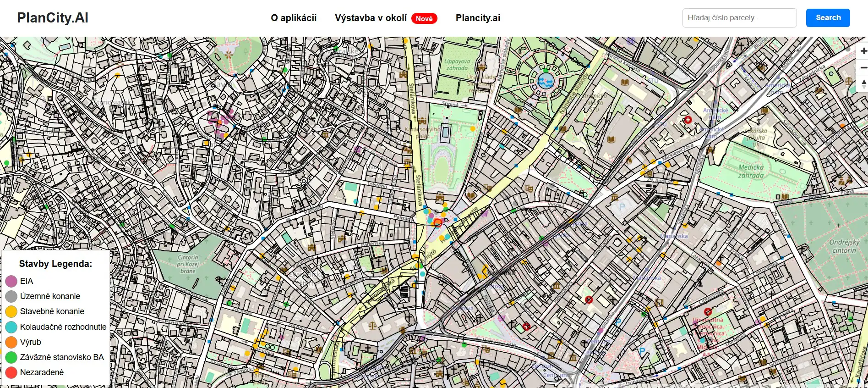Click the cluster of purple EIA markers
This screenshot has width=868, height=388.
(x=221, y=121)
